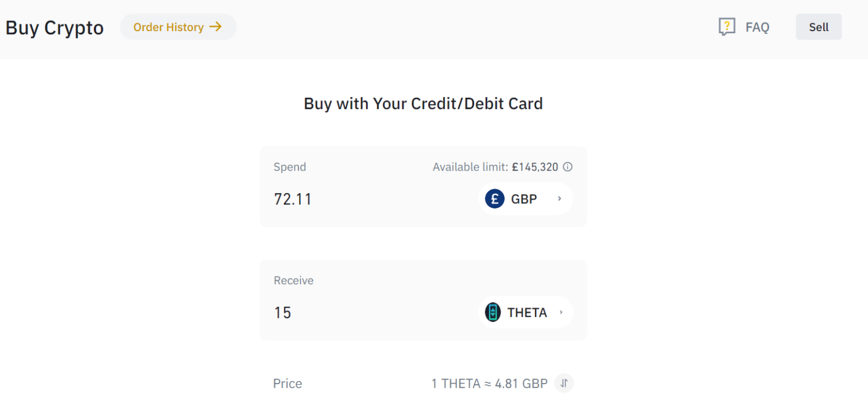Screen dimensions: 868x400
Task: Click the THETA coin logo icon
Action: point(493,312)
